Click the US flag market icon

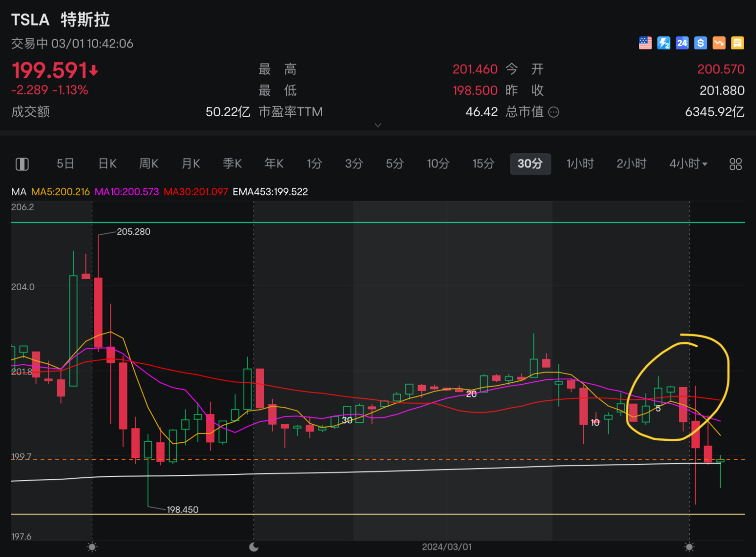tap(645, 43)
